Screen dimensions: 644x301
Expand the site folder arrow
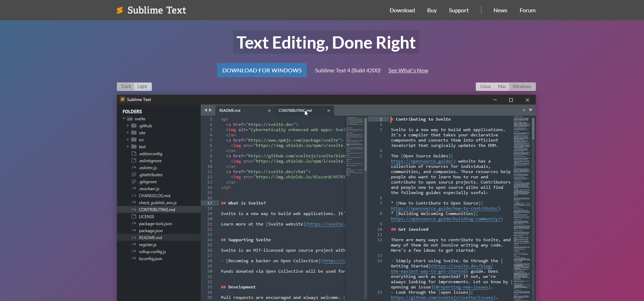tap(128, 132)
